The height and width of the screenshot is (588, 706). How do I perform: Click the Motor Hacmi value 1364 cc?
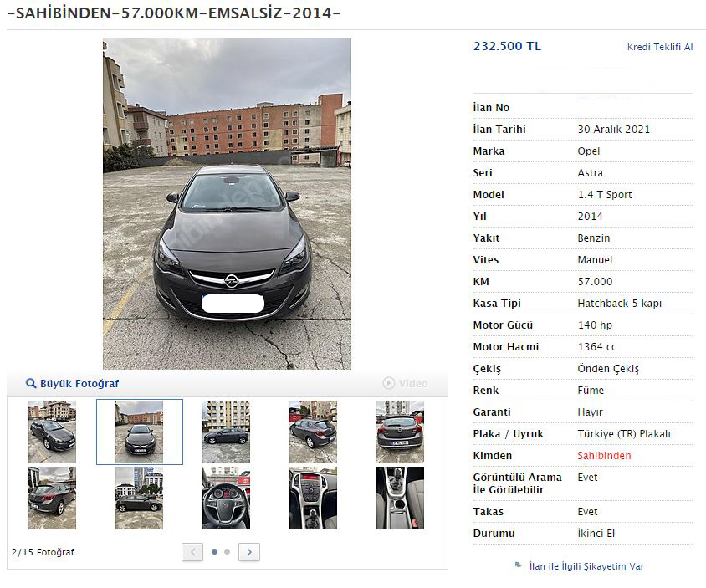[596, 347]
